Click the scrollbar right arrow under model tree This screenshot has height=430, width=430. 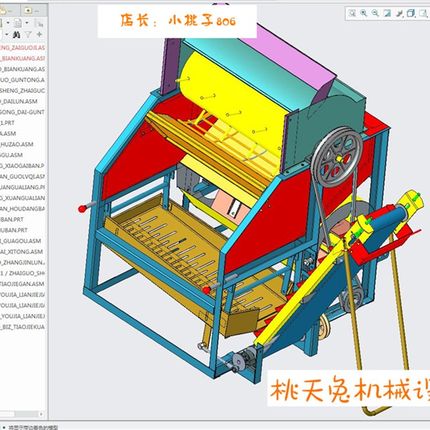[41, 414]
